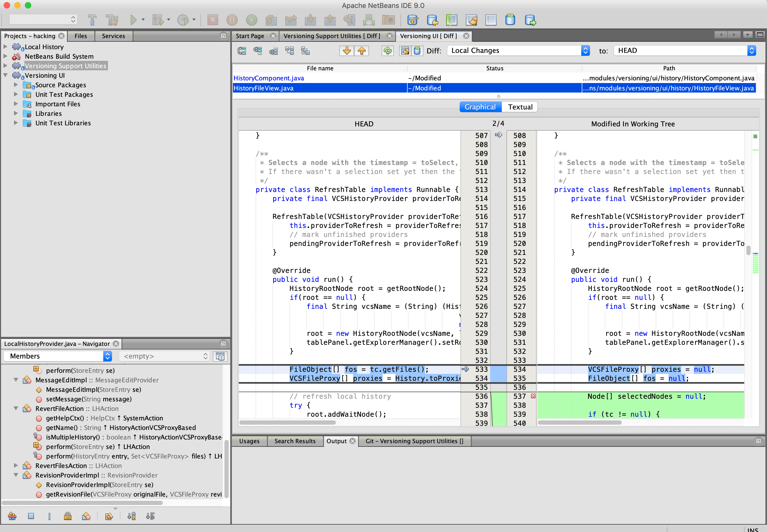This screenshot has width=767, height=532.
Task: Select HistoryComponent.java file row
Action: click(269, 78)
